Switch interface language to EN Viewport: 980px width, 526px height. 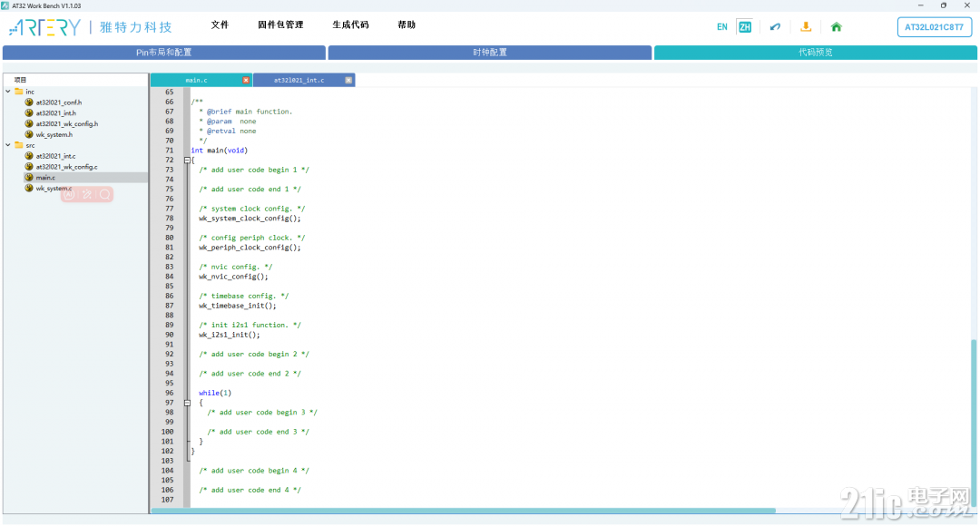click(722, 27)
